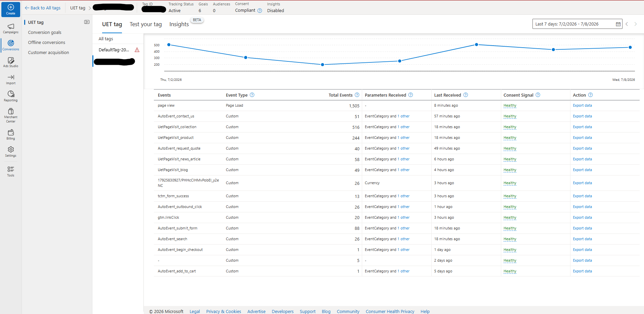Click Event Type help icon
The width and height of the screenshot is (644, 314).
click(252, 95)
